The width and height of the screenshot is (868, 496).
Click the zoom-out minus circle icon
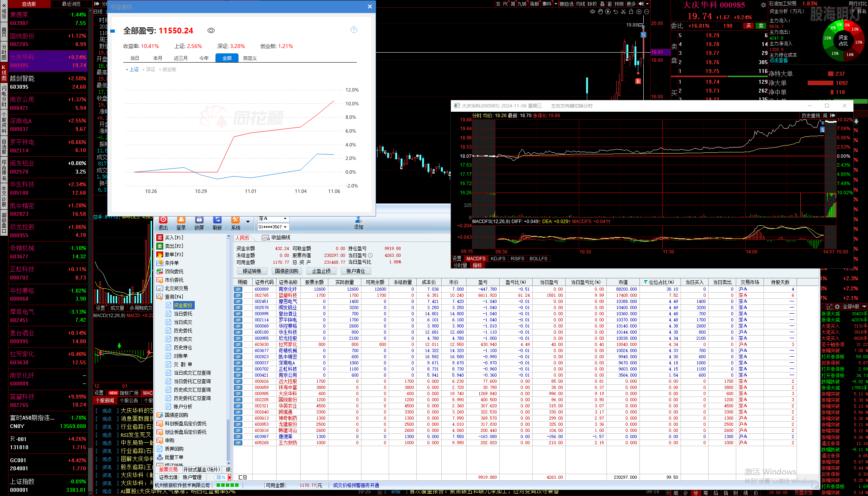click(646, 12)
